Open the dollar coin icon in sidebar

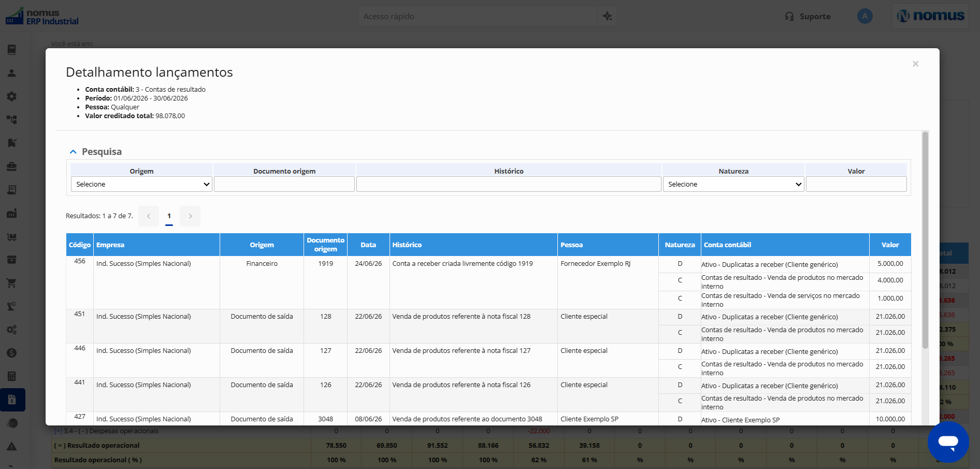tap(12, 353)
